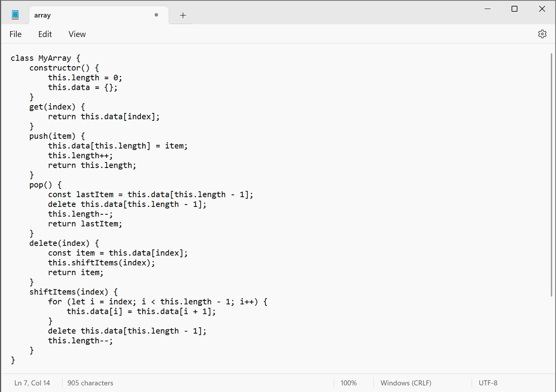
Task: Add a new tab with the plus button
Action: (x=183, y=15)
